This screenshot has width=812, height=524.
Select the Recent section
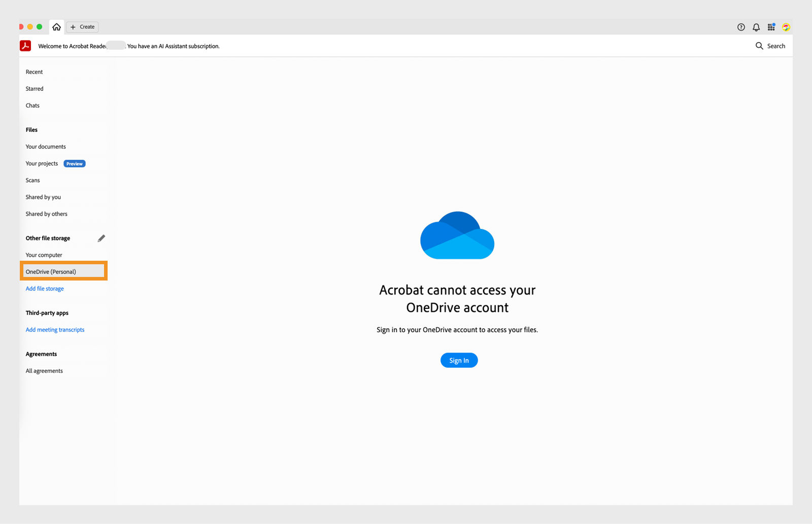[34, 72]
